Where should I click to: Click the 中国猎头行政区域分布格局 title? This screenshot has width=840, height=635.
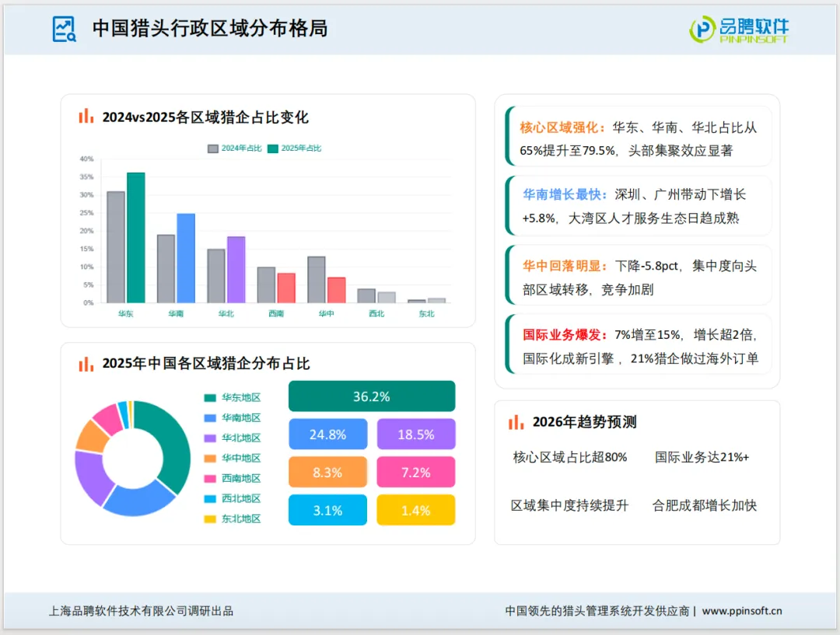(210, 29)
